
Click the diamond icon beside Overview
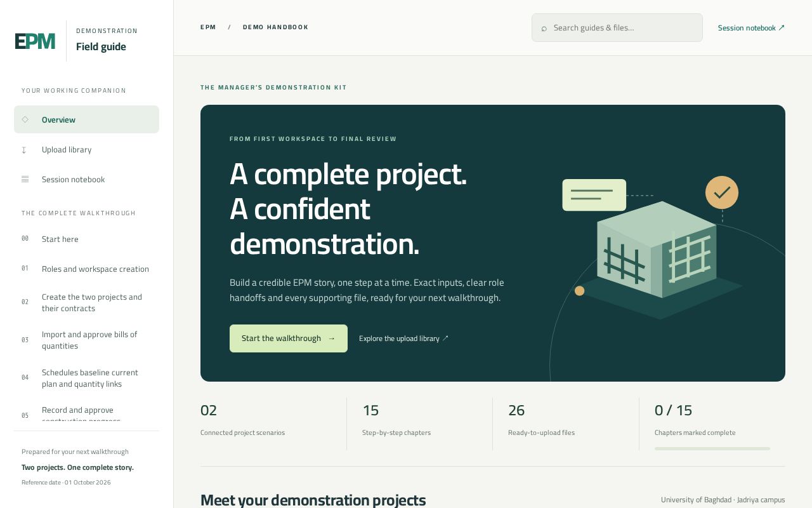pyautogui.click(x=25, y=119)
